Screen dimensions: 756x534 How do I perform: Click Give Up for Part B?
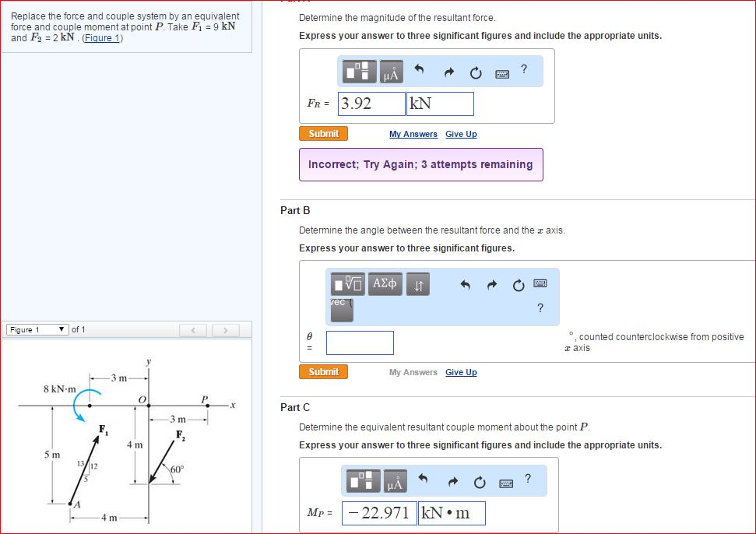click(461, 372)
